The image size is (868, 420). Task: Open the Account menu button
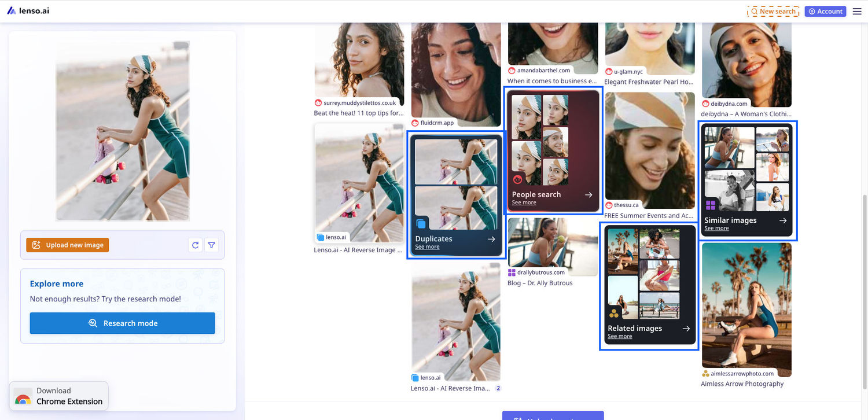click(825, 11)
